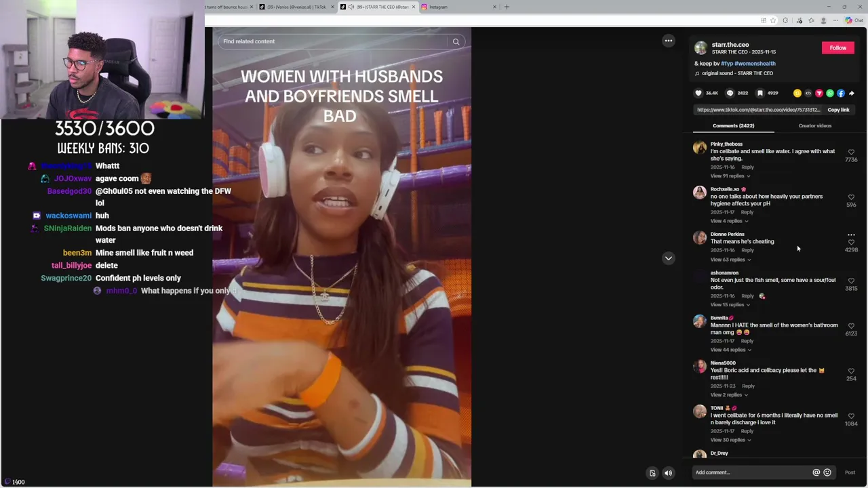Click the search magnifier in Find related content

pos(456,41)
